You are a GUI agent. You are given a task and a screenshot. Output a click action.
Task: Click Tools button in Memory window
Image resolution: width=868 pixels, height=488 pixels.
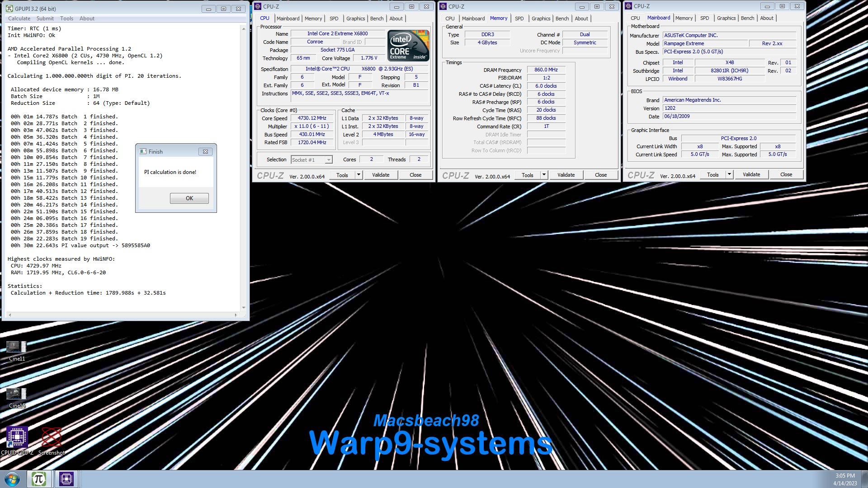pos(528,175)
